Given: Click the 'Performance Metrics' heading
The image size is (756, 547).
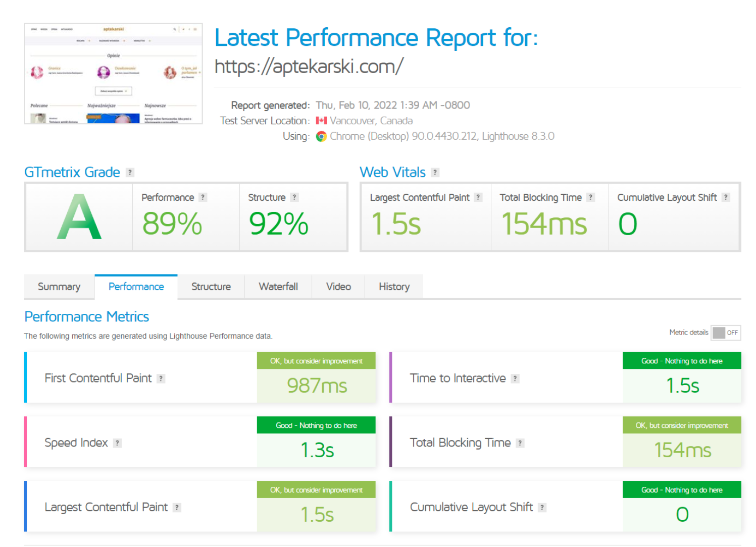Looking at the screenshot, I should [87, 317].
